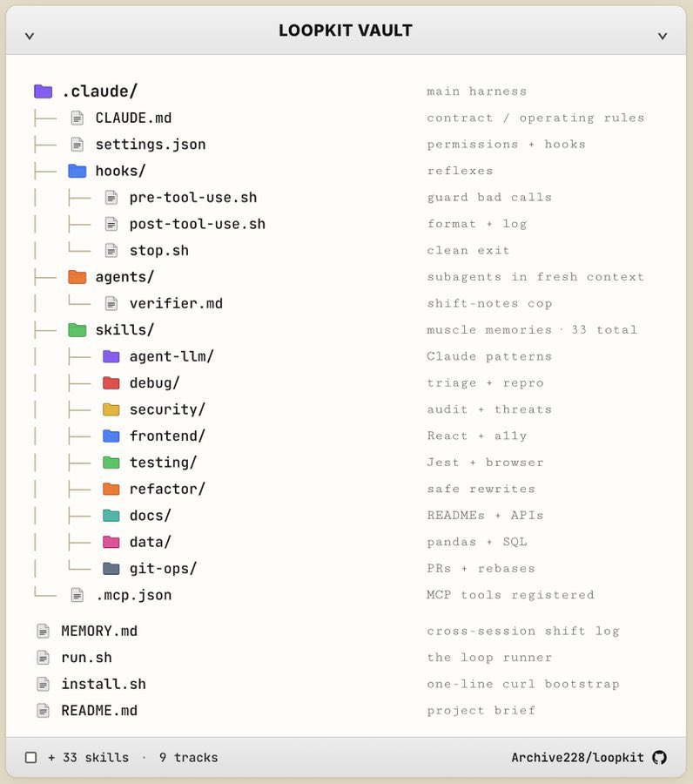This screenshot has width=693, height=784.
Task: Open the git-ops/ skill folder
Action: [163, 569]
